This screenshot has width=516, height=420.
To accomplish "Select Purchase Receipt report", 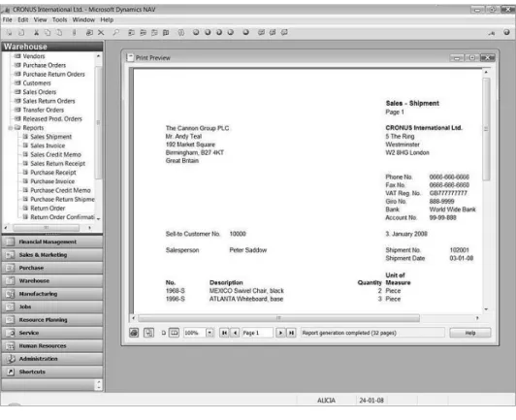I will [53, 172].
